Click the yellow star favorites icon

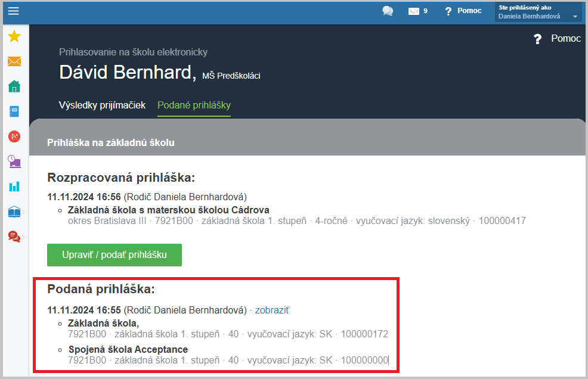14,36
